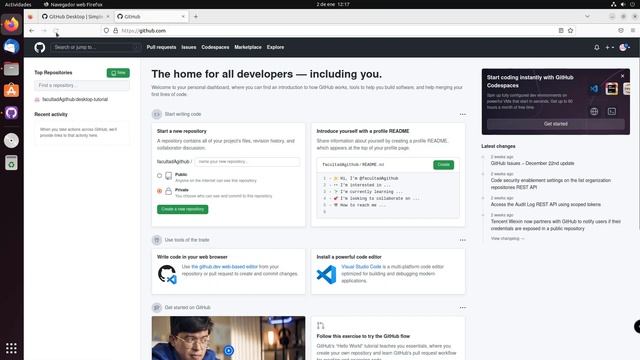Select the Private radio option
The height and width of the screenshot is (360, 640).
pos(160,191)
